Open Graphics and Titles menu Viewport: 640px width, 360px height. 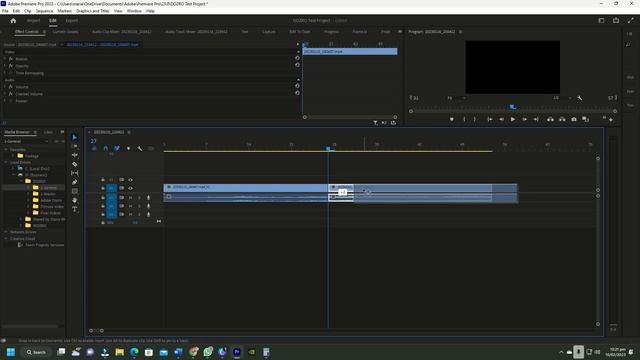(93, 11)
